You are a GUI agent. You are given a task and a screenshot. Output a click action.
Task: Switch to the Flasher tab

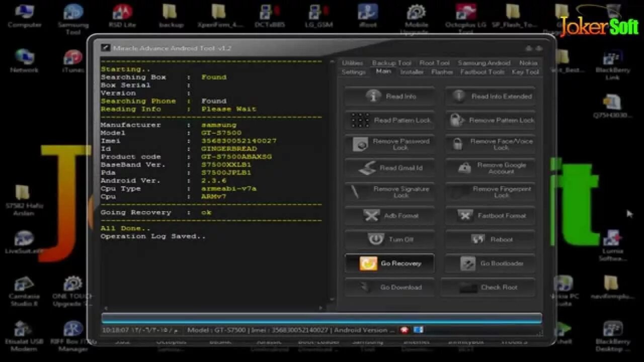[442, 72]
